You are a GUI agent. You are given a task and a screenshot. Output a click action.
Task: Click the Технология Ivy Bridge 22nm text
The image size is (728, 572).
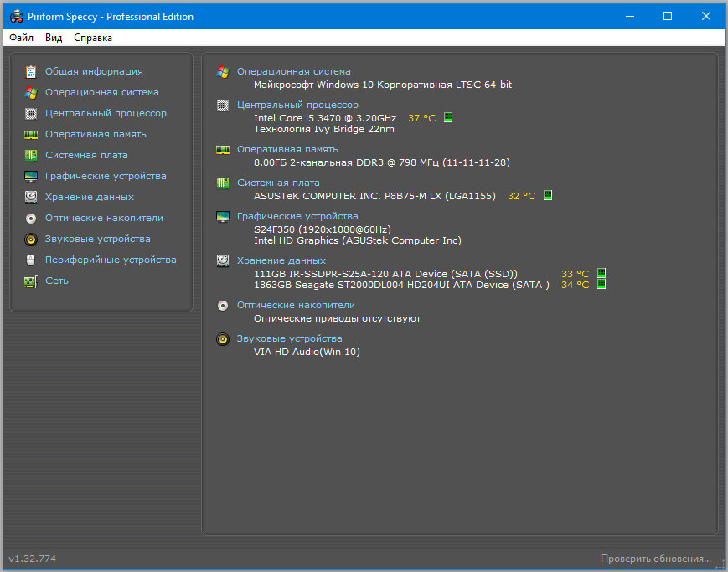pos(324,129)
